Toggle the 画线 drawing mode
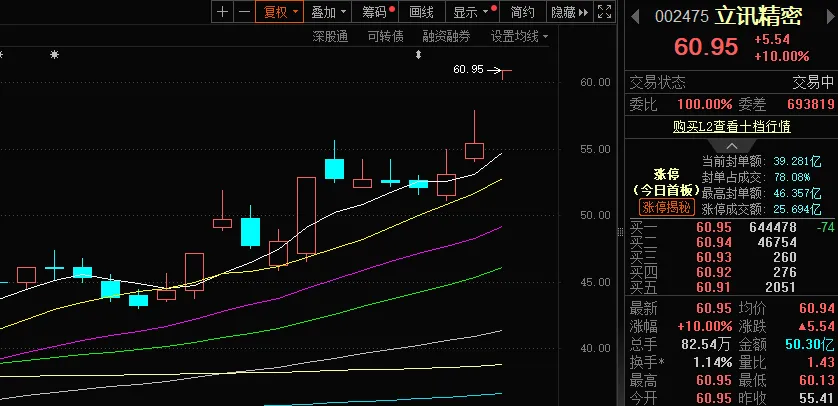The height and width of the screenshot is (406, 838). (421, 12)
